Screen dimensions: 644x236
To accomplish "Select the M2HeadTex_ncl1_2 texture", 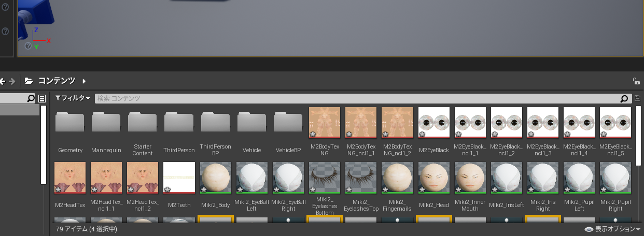I will (x=143, y=178).
